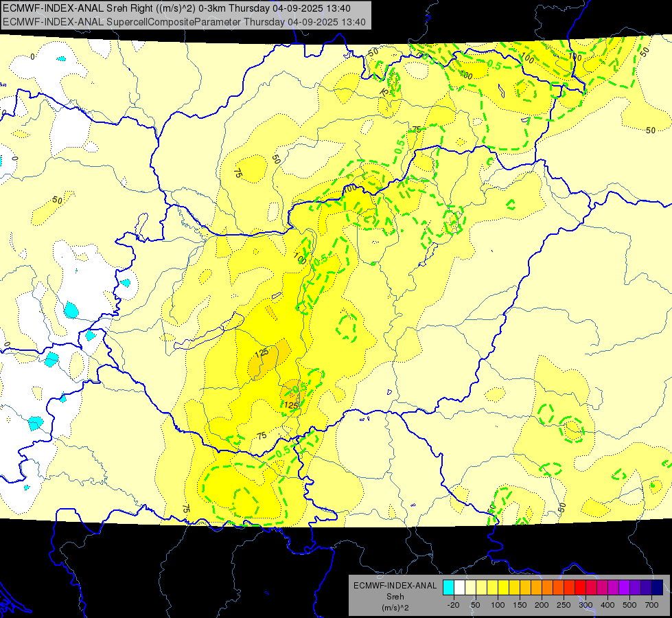Click the legend value 250
The image size is (672, 618).
(x=564, y=605)
